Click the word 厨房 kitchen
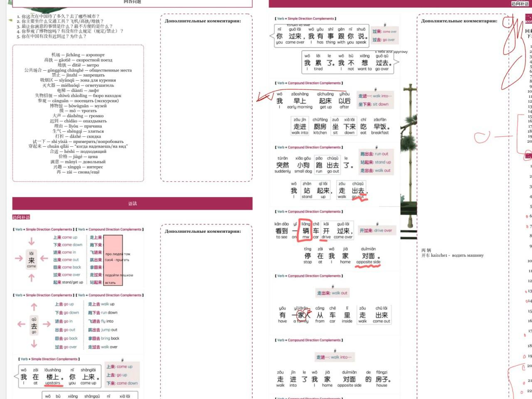This screenshot has width=532, height=399. 320,126
